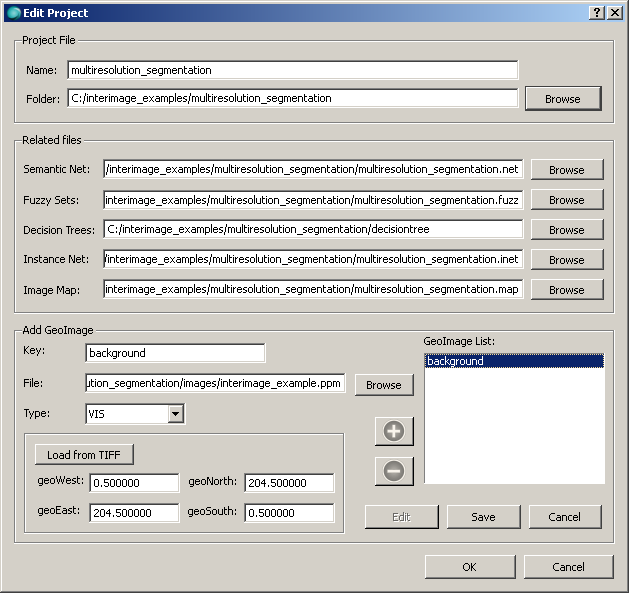Open the Type dropdown showing VIS
The image size is (629, 593).
pos(175,413)
